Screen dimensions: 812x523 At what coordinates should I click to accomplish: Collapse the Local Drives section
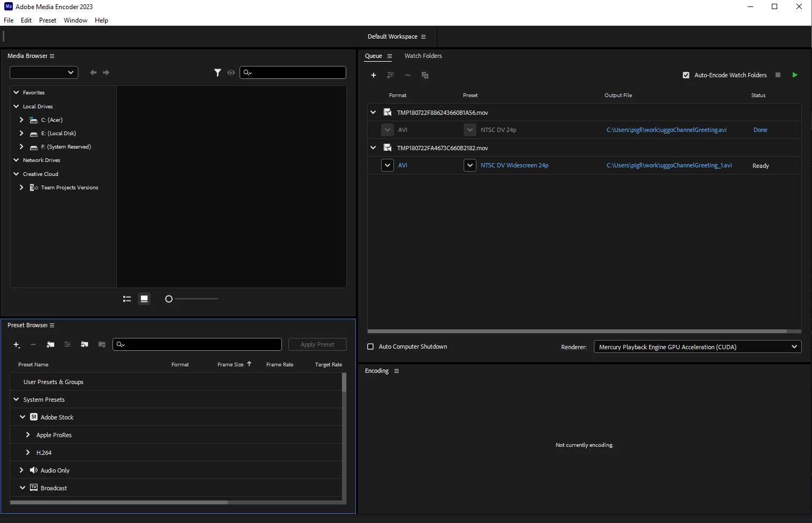[16, 106]
